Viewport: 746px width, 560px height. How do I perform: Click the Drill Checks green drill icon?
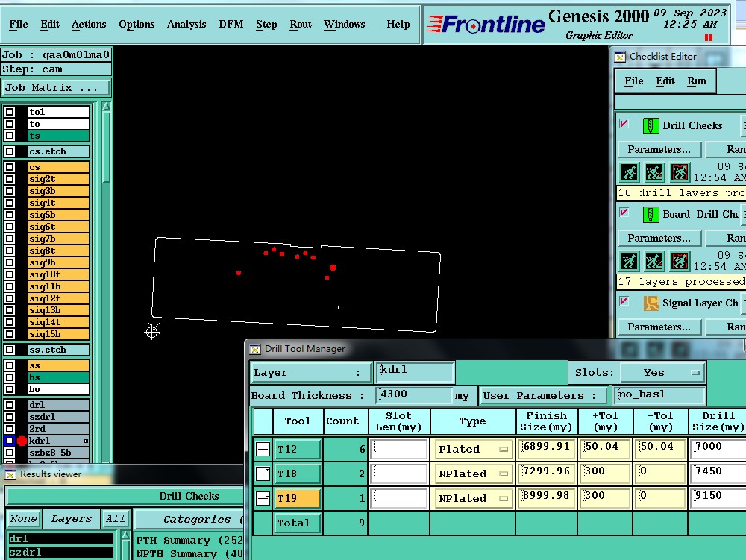[651, 126]
